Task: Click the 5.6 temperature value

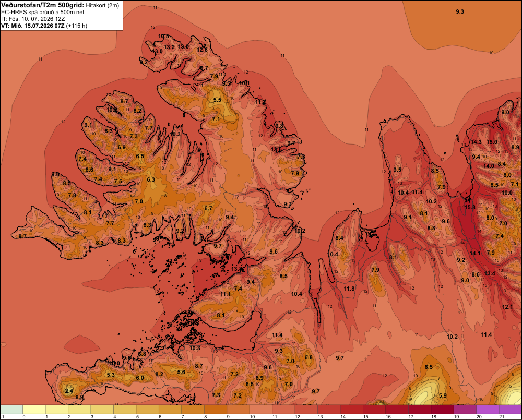Action: (x=181, y=372)
